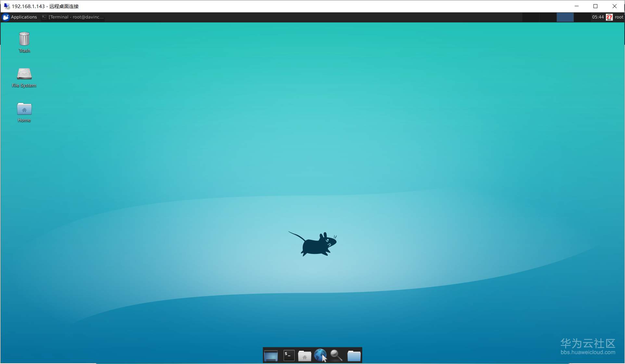Click the 05:44 panel clock
Image resolution: width=625 pixels, height=364 pixels.
tap(597, 17)
